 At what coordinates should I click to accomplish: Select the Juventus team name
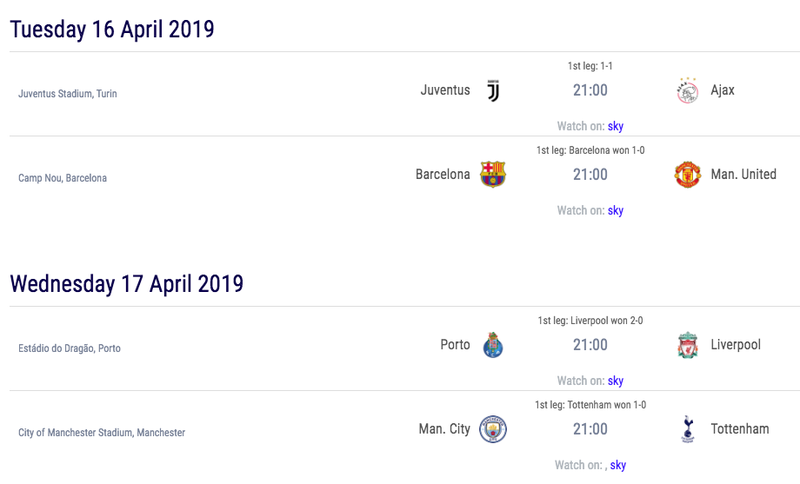pos(445,90)
